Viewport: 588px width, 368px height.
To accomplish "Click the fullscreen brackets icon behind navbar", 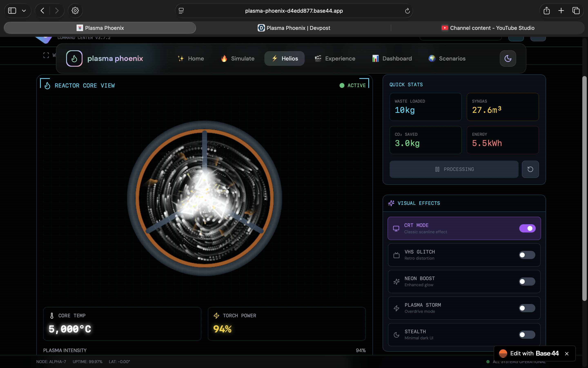I will coord(46,55).
